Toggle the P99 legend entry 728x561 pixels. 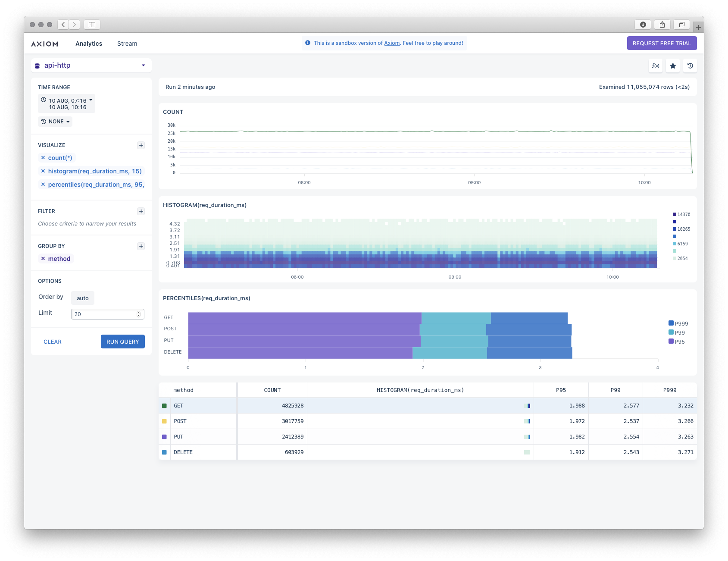tap(676, 332)
